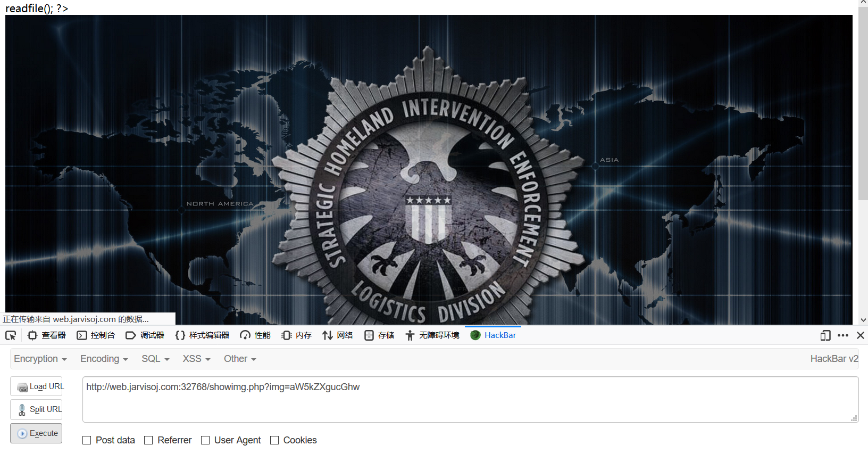This screenshot has width=868, height=470.
Task: Enable the Post data checkbox
Action: pos(87,440)
